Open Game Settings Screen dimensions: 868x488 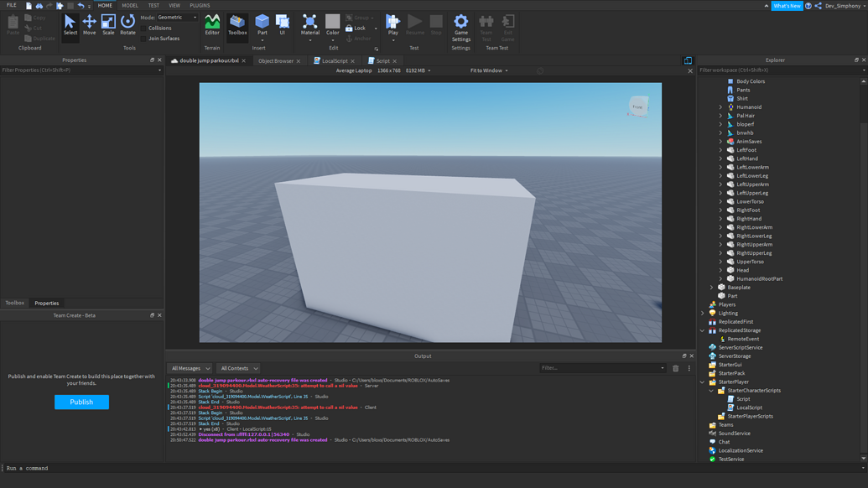pyautogui.click(x=461, y=28)
